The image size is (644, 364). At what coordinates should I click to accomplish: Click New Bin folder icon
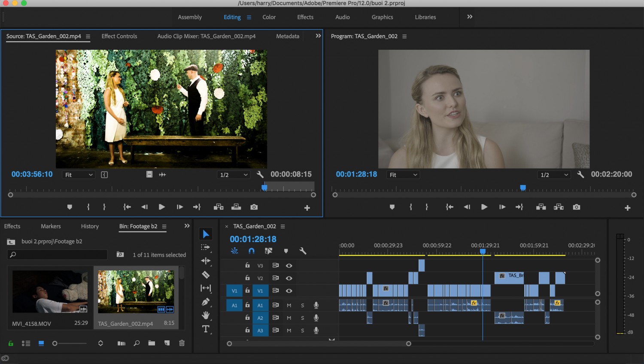click(152, 343)
